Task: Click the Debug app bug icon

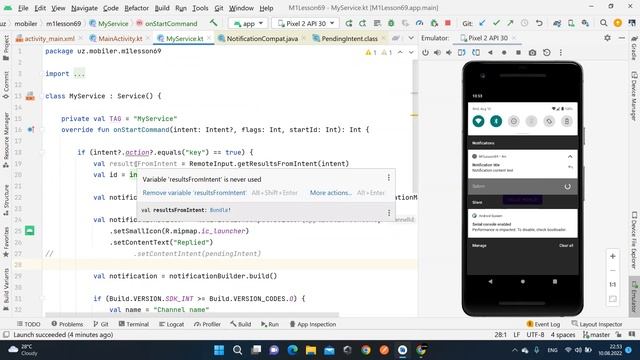Action: (x=391, y=23)
